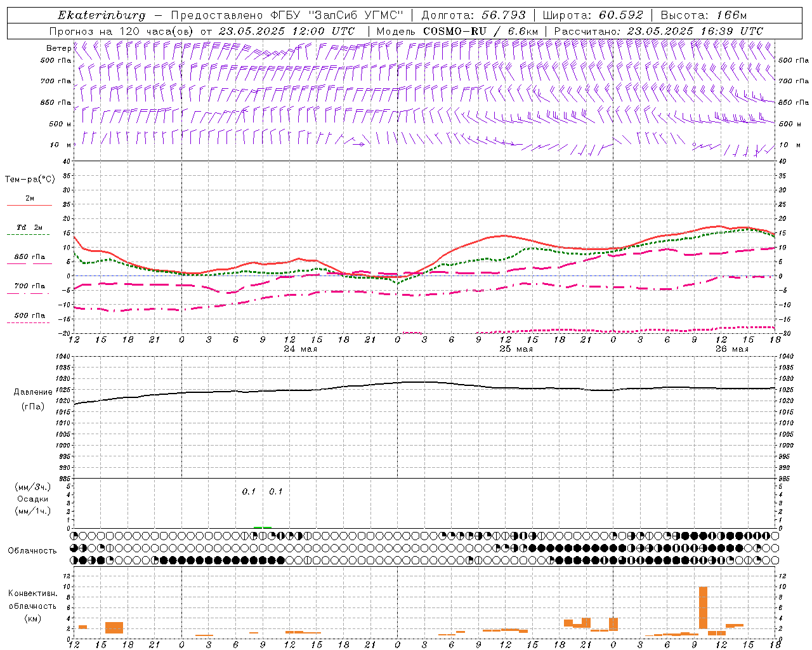Click the "700 гПа" entry in the temperature legend

coord(30,286)
